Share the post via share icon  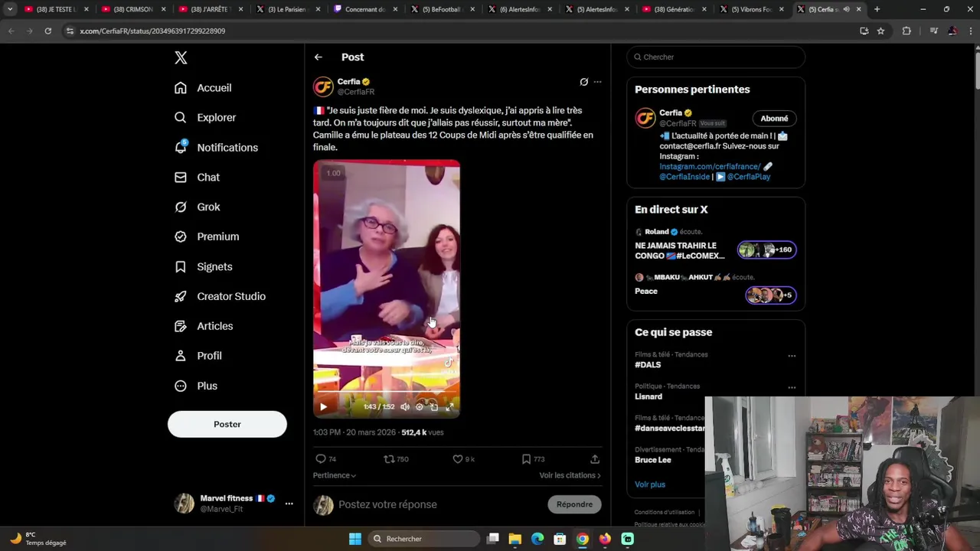coord(595,459)
